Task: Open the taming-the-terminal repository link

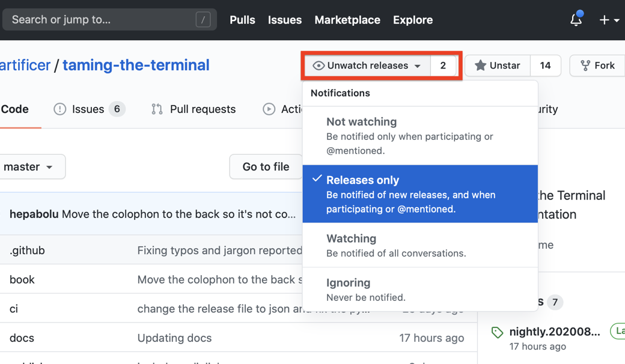Action: pos(136,65)
